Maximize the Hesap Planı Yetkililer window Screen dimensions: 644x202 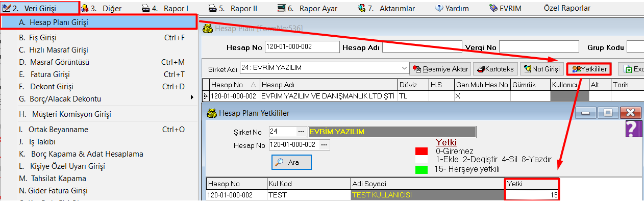(607, 113)
